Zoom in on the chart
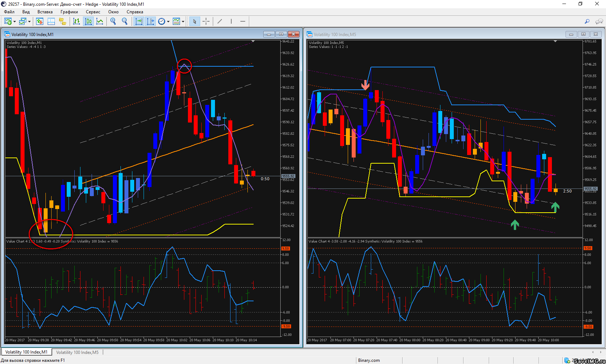Image resolution: width=606 pixels, height=364 pixels. click(x=113, y=22)
